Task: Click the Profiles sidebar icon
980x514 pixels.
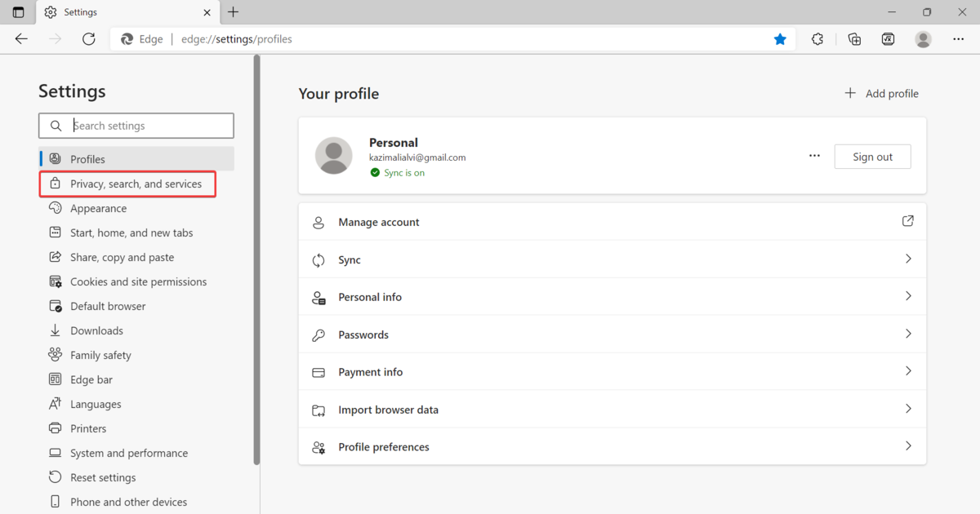Action: click(x=55, y=159)
